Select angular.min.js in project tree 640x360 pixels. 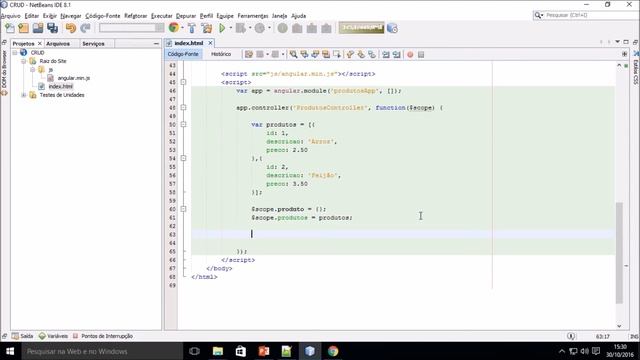73,78
